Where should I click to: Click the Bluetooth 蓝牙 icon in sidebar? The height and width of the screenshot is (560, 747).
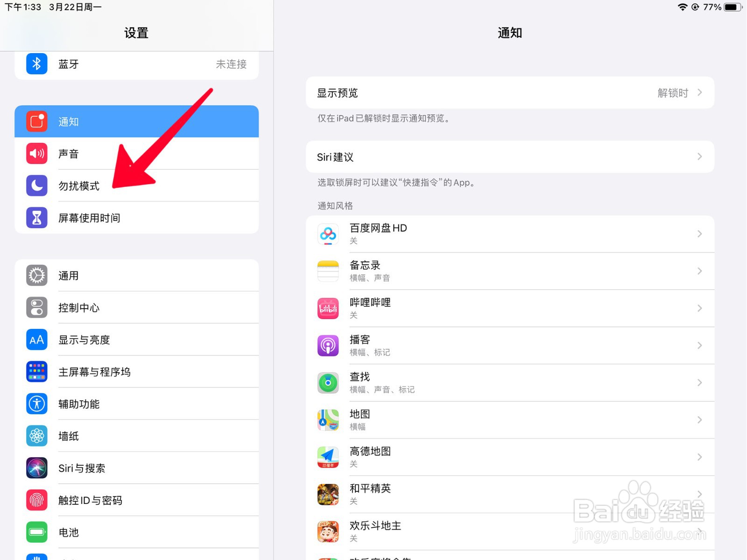pyautogui.click(x=36, y=64)
